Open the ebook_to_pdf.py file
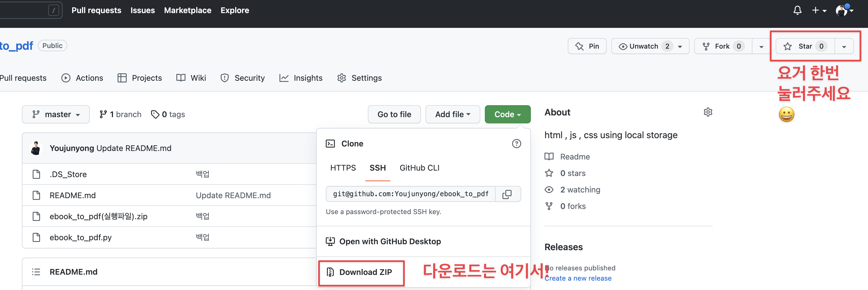 pyautogui.click(x=81, y=237)
